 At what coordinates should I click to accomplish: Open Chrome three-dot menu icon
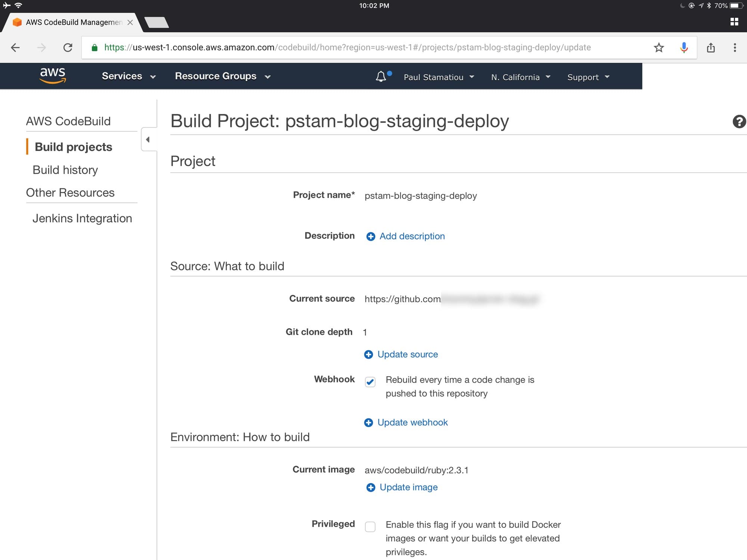click(x=735, y=47)
